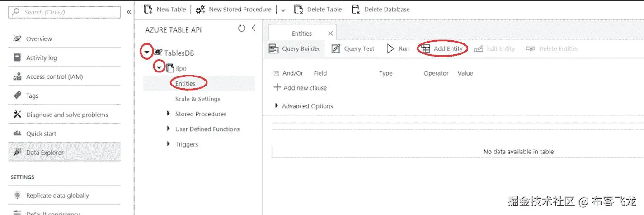Click Edit Entity in the toolbar
This screenshot has height=215, width=644.
click(x=494, y=49)
